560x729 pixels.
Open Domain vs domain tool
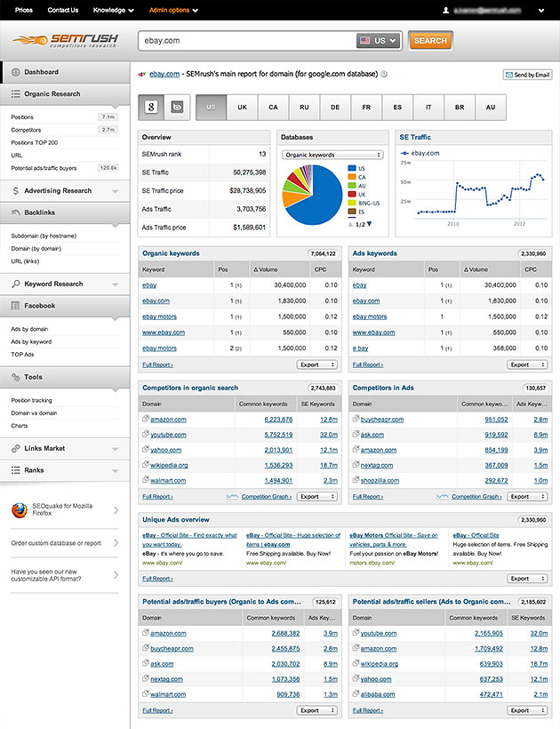[x=34, y=413]
